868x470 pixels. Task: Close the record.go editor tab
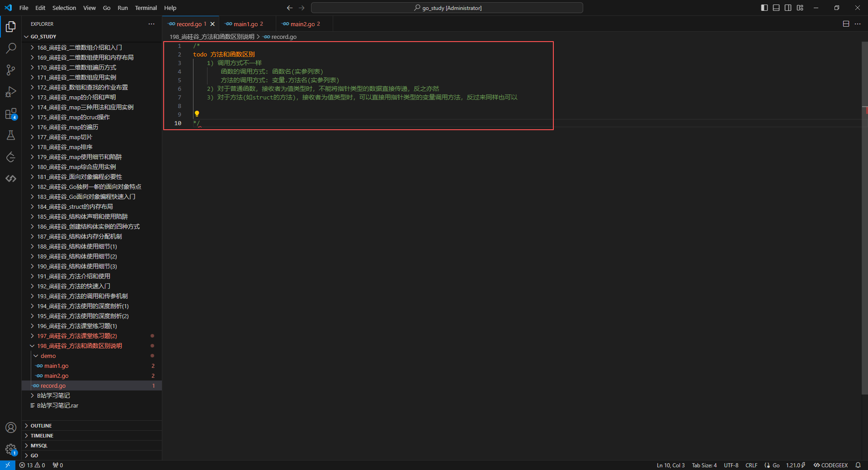[x=212, y=24]
